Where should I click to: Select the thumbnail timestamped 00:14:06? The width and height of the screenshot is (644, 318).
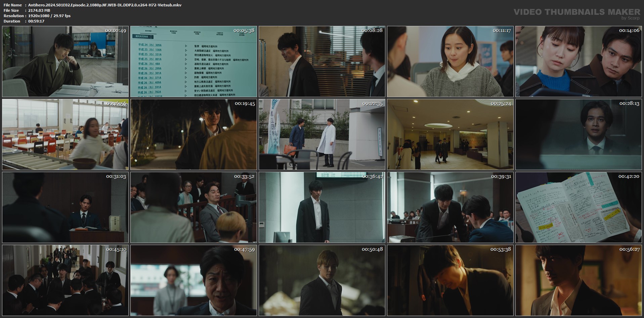coord(578,62)
